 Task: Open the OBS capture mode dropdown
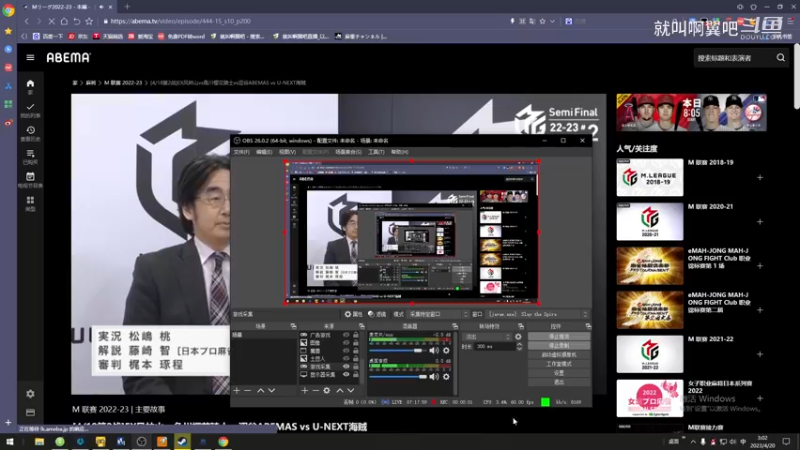click(x=438, y=314)
